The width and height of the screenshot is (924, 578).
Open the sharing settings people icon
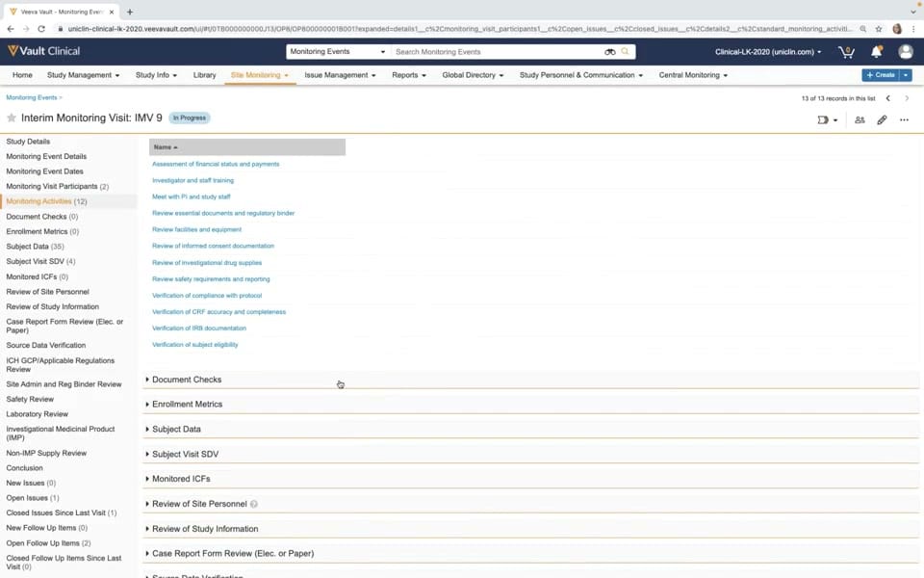click(x=860, y=119)
